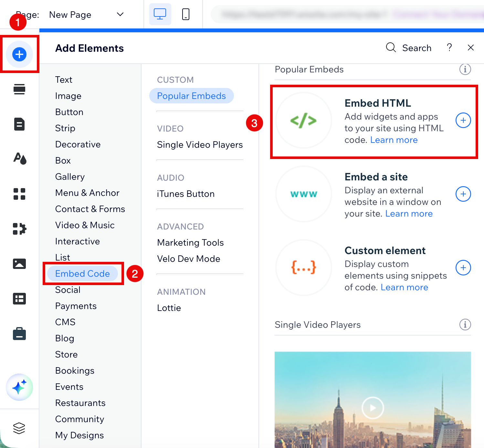Image resolution: width=484 pixels, height=448 pixels.
Task: Open the Site Design icon in the sidebar
Action: [19, 158]
